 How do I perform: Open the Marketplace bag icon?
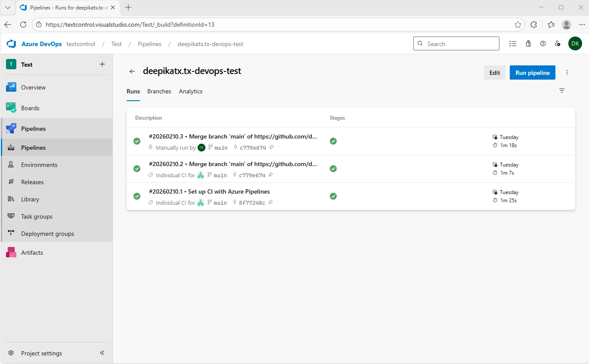pos(528,43)
